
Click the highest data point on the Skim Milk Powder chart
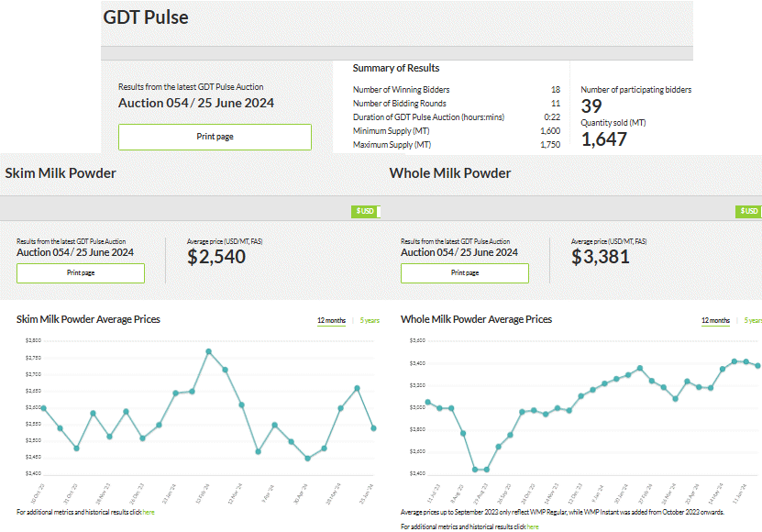pos(208,351)
